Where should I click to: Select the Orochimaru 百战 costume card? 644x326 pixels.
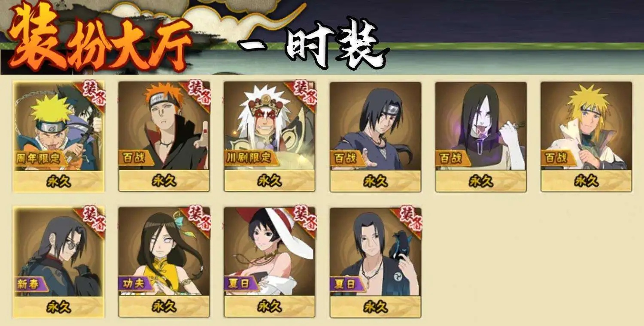[x=481, y=136]
